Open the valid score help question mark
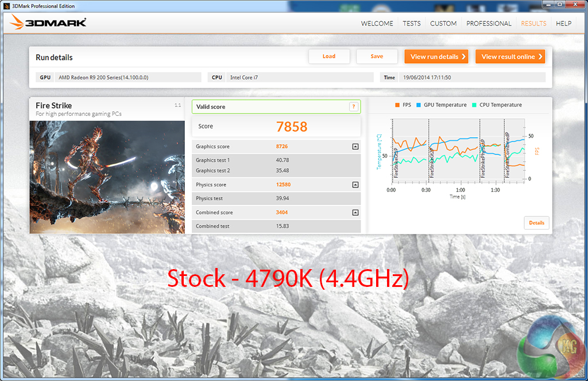 pos(353,107)
